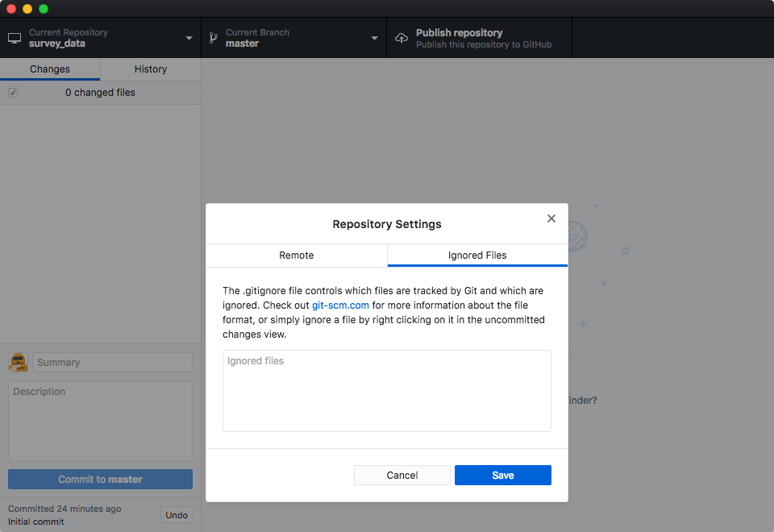
Task: Click inside the Ignored files text area
Action: coord(386,391)
